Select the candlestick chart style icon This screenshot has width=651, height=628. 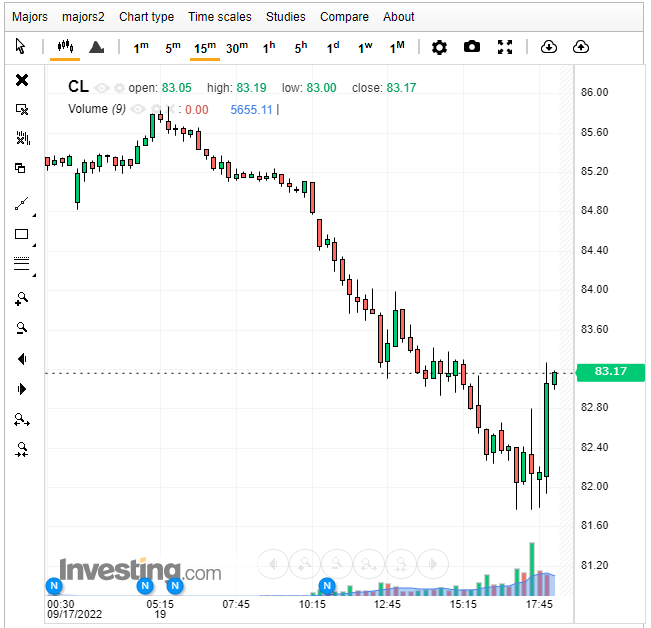66,47
